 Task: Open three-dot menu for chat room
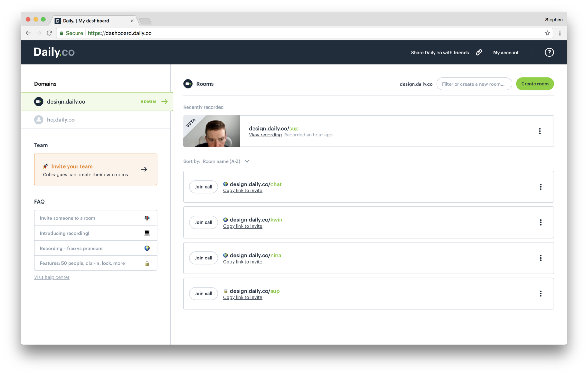pos(540,187)
